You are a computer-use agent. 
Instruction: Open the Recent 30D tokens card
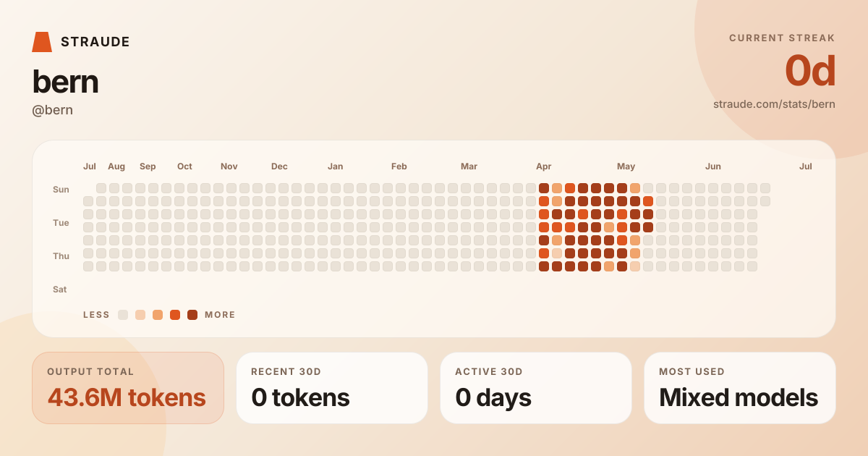pos(332,388)
